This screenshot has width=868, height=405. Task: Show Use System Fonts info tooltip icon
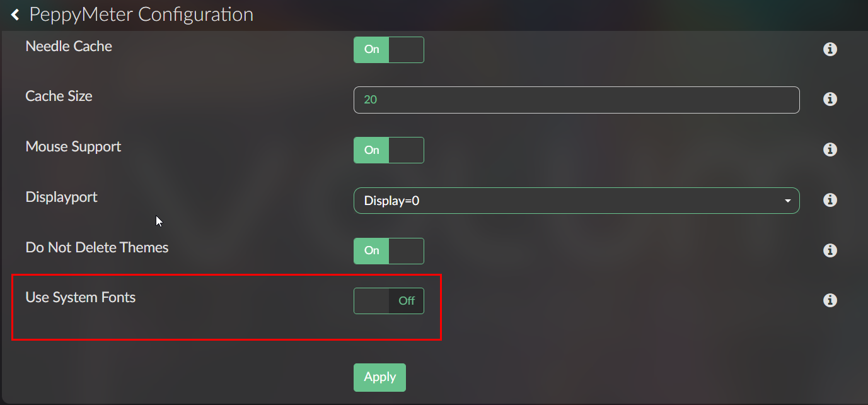point(830,300)
